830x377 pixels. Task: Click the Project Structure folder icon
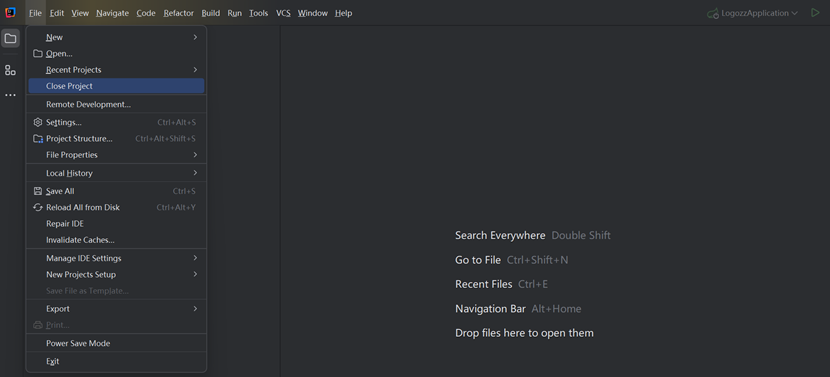click(x=38, y=139)
